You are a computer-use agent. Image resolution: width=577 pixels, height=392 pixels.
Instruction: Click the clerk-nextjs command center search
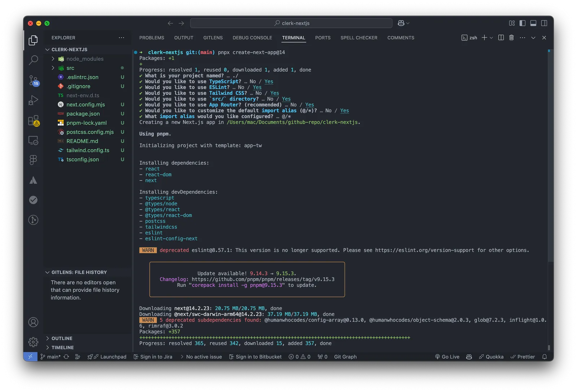point(291,23)
